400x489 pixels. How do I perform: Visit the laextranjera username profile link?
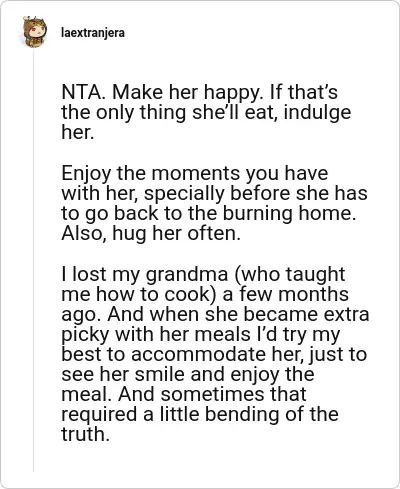(93, 33)
